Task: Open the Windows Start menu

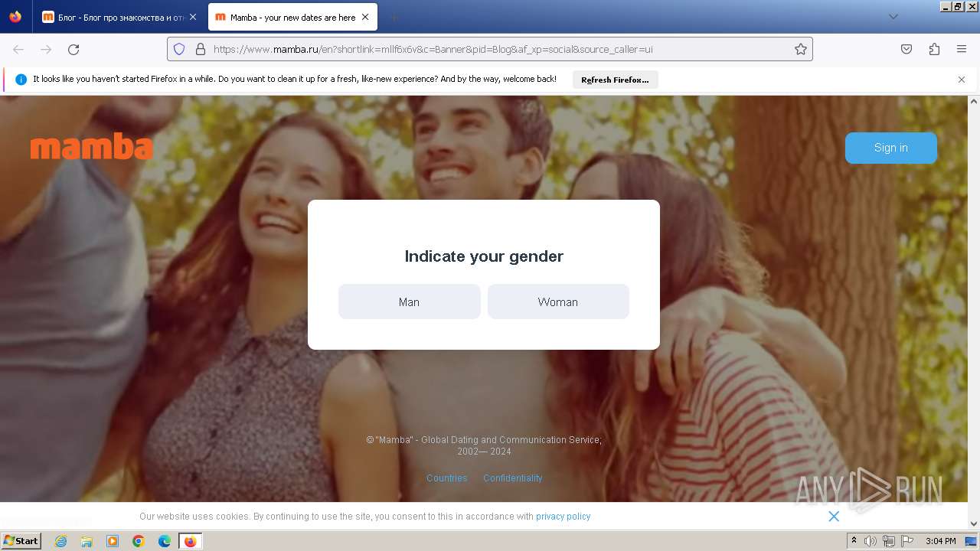Action: (x=21, y=541)
